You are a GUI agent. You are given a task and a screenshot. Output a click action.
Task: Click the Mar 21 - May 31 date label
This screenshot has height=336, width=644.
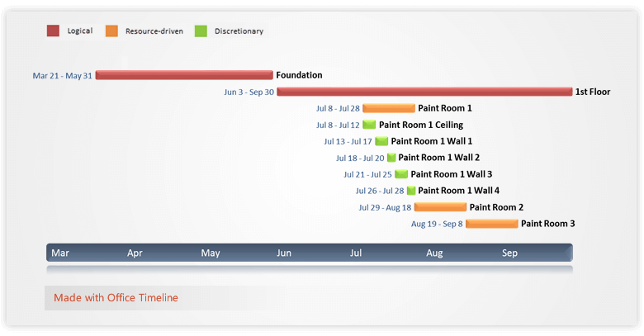point(63,76)
